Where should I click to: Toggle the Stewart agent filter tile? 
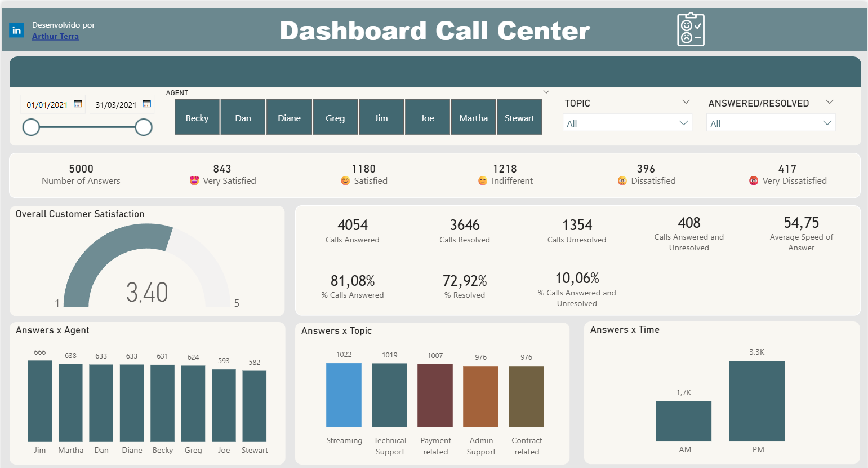coord(519,117)
